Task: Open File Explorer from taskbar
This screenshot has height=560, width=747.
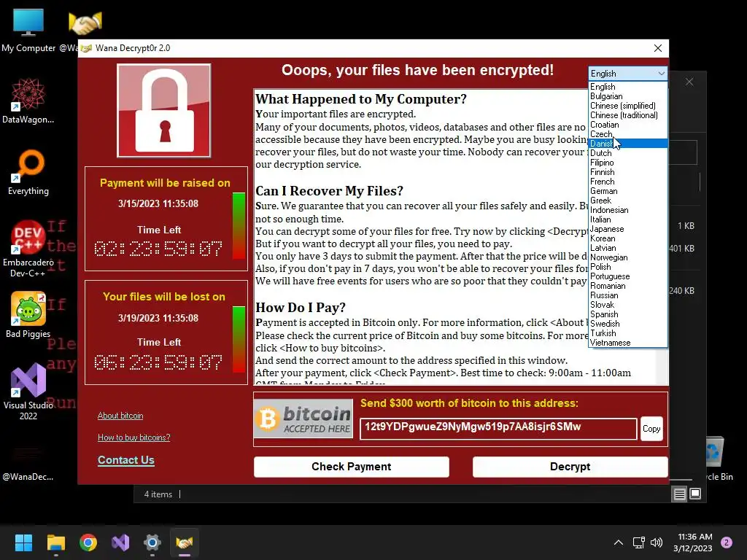Action: pyautogui.click(x=55, y=542)
